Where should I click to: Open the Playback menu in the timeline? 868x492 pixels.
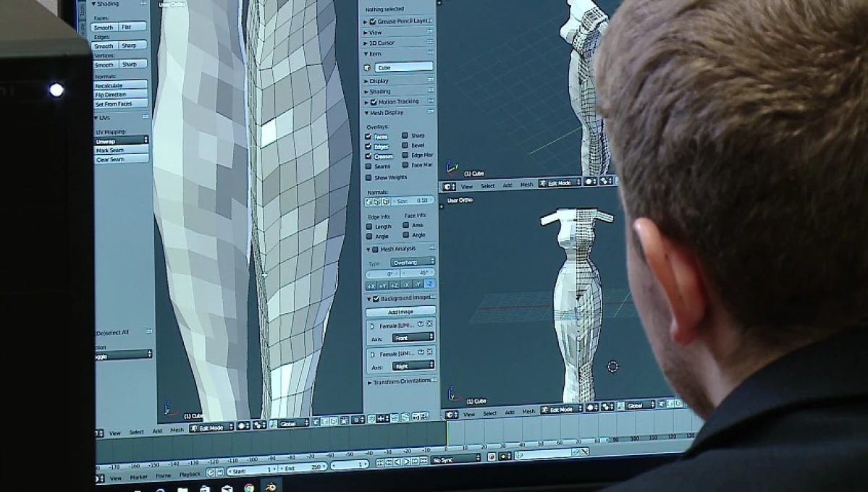(x=190, y=475)
